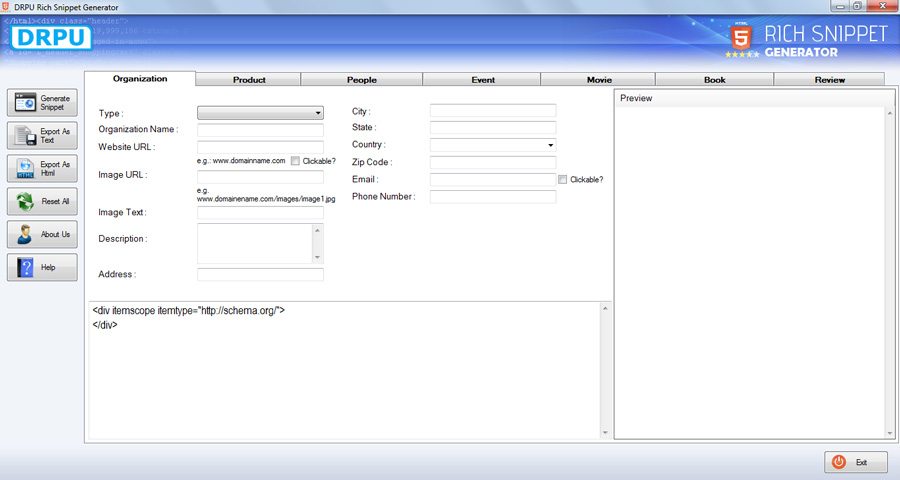The image size is (900, 480).
Task: Click the HTML5 shield logo in the header
Action: 741,37
